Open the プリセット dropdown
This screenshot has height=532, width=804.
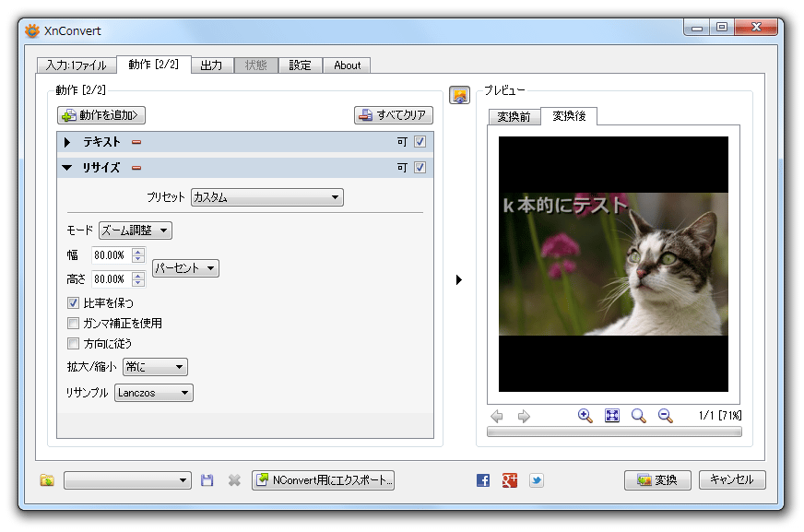267,197
